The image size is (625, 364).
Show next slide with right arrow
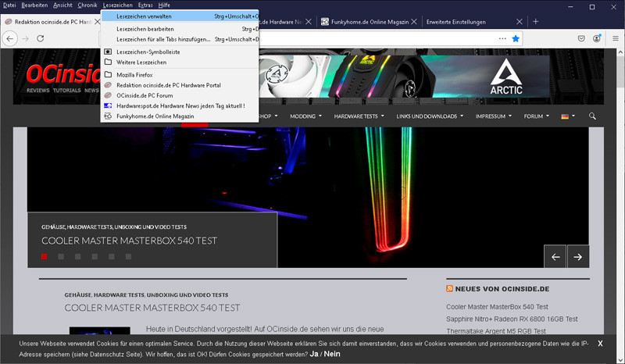coord(578,257)
